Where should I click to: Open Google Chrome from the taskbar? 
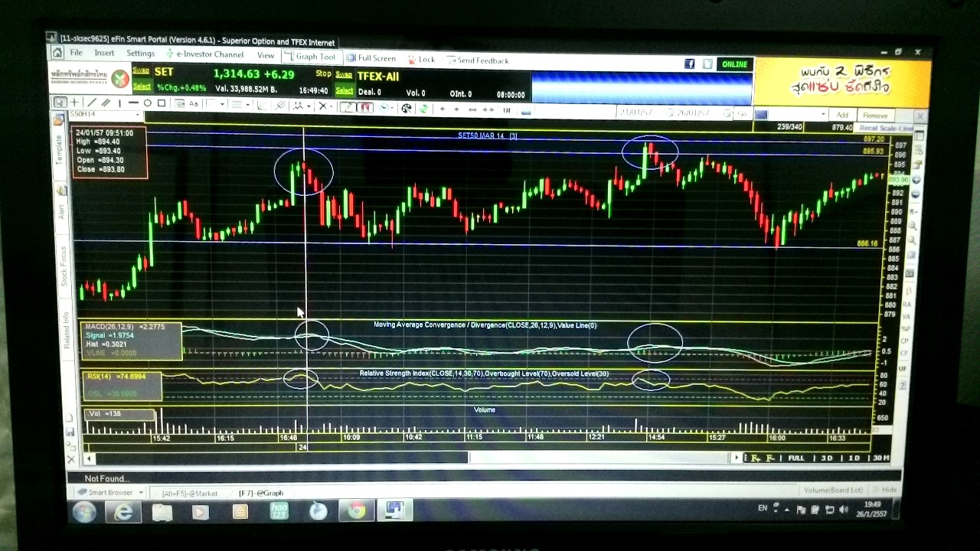tap(357, 510)
